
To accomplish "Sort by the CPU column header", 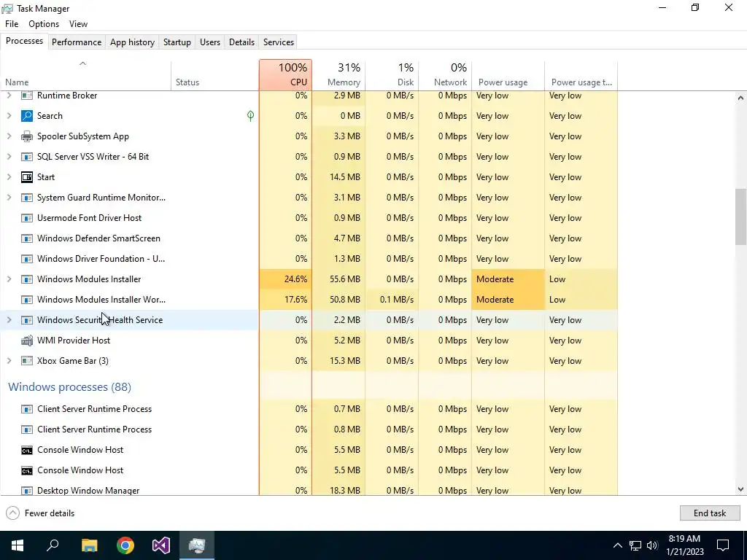I will (286, 75).
